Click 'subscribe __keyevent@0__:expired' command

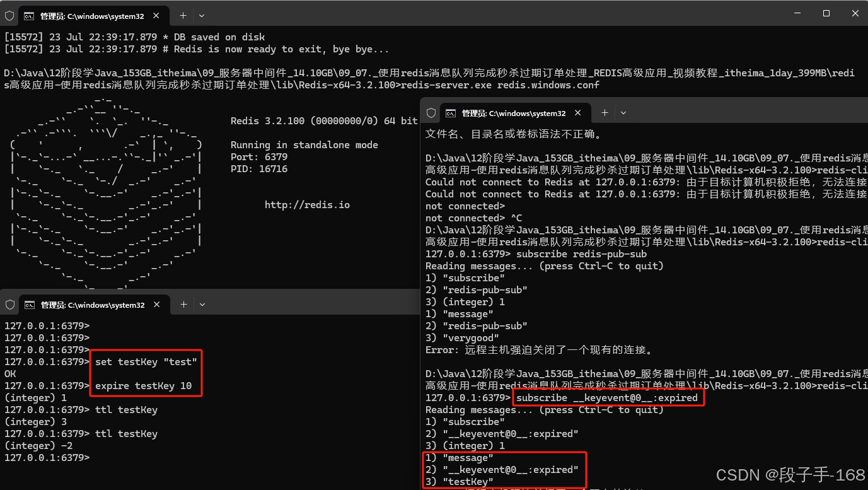point(607,398)
